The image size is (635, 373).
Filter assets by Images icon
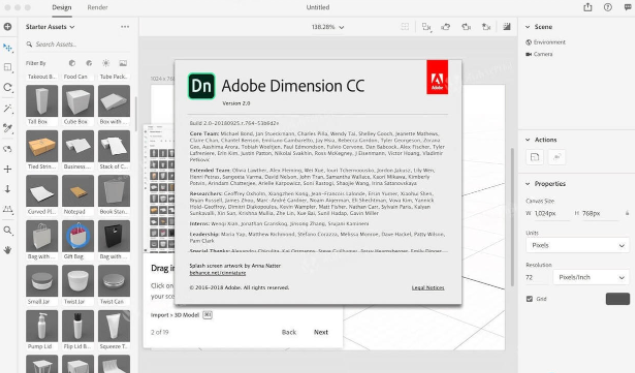pos(123,63)
